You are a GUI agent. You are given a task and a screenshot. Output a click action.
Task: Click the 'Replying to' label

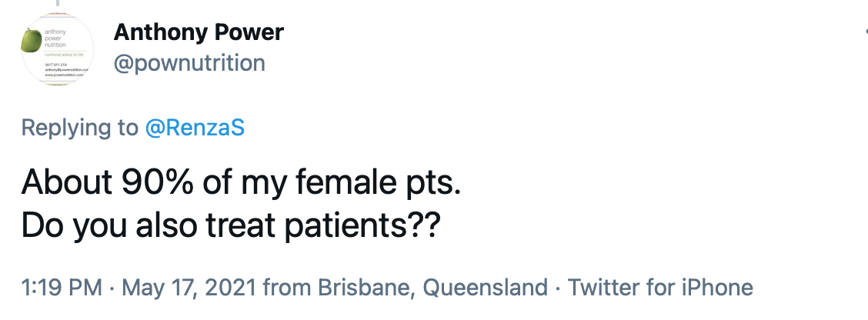(80, 127)
